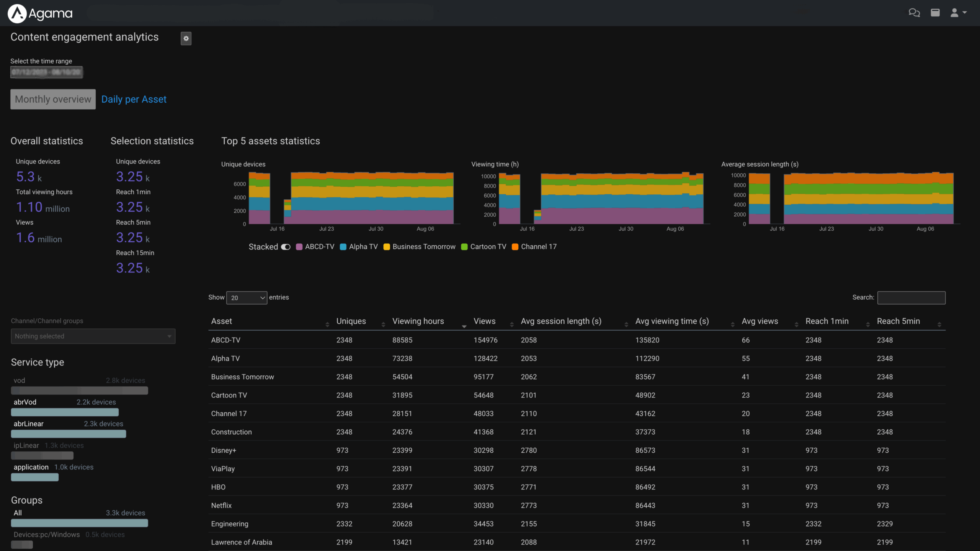Click the Agama logo icon
This screenshot has height=551, width=980.
tap(17, 14)
